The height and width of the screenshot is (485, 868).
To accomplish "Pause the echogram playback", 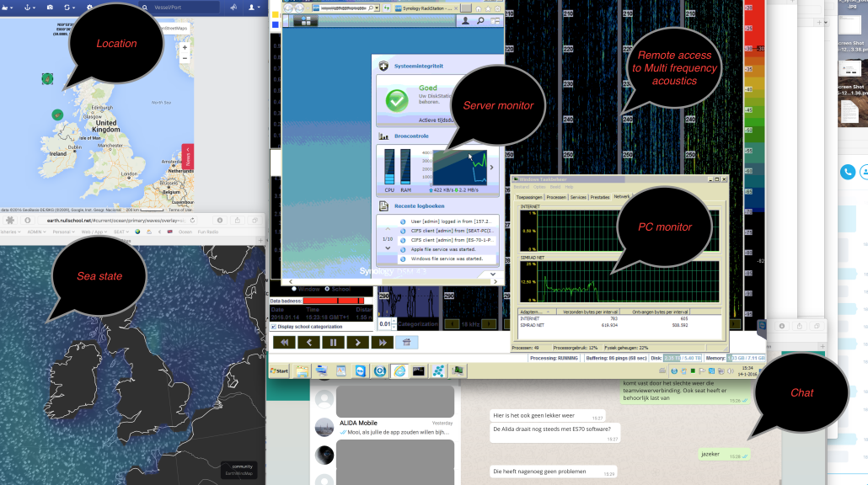I will tap(333, 343).
